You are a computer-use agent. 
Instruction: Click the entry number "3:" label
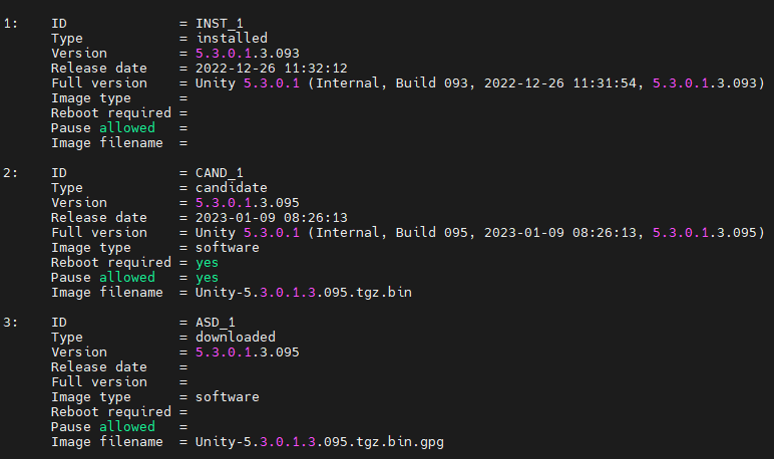(10, 322)
